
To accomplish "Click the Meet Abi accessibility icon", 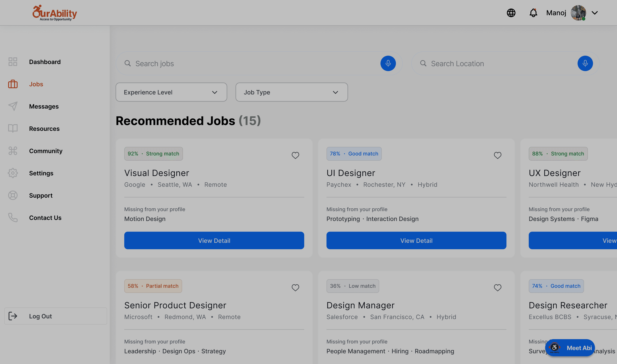I will [554, 348].
